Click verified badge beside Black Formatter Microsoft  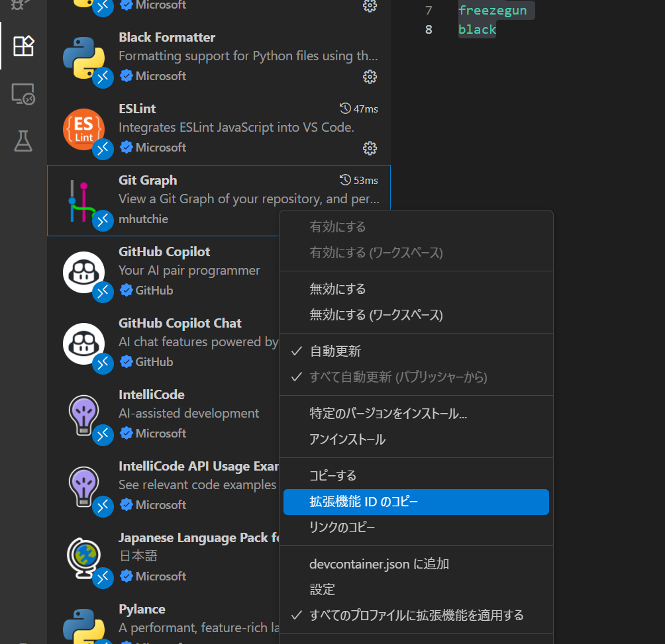click(127, 76)
